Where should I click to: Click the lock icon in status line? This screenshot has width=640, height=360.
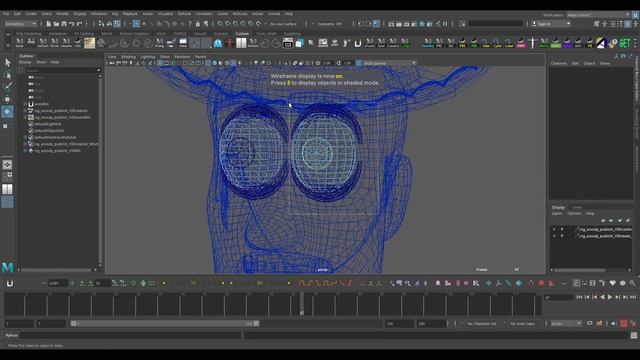tap(198, 24)
